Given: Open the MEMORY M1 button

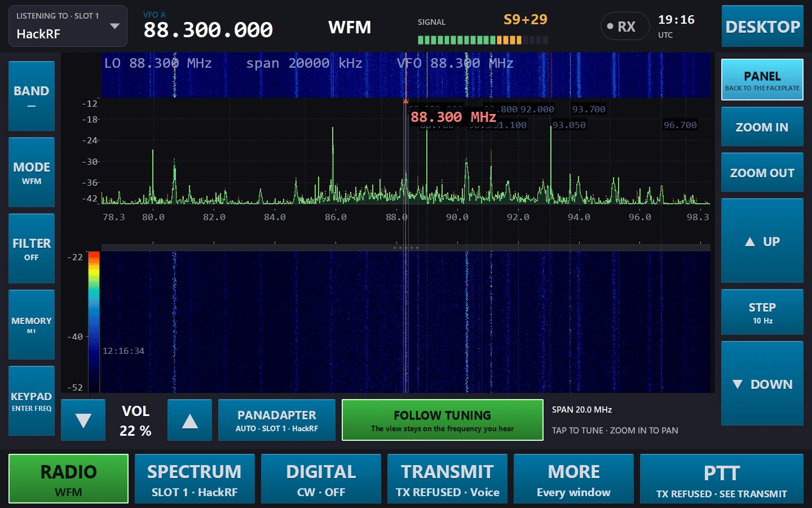Looking at the screenshot, I should [32, 325].
